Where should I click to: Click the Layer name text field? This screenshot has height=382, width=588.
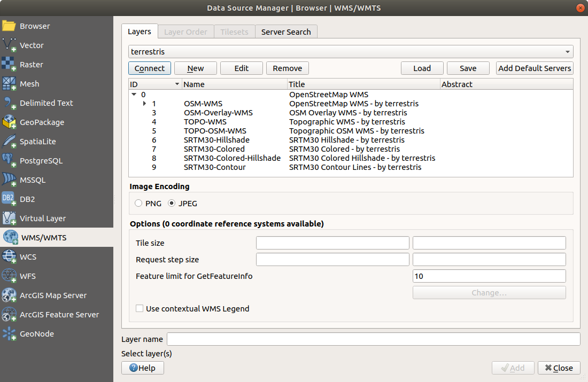click(x=373, y=339)
